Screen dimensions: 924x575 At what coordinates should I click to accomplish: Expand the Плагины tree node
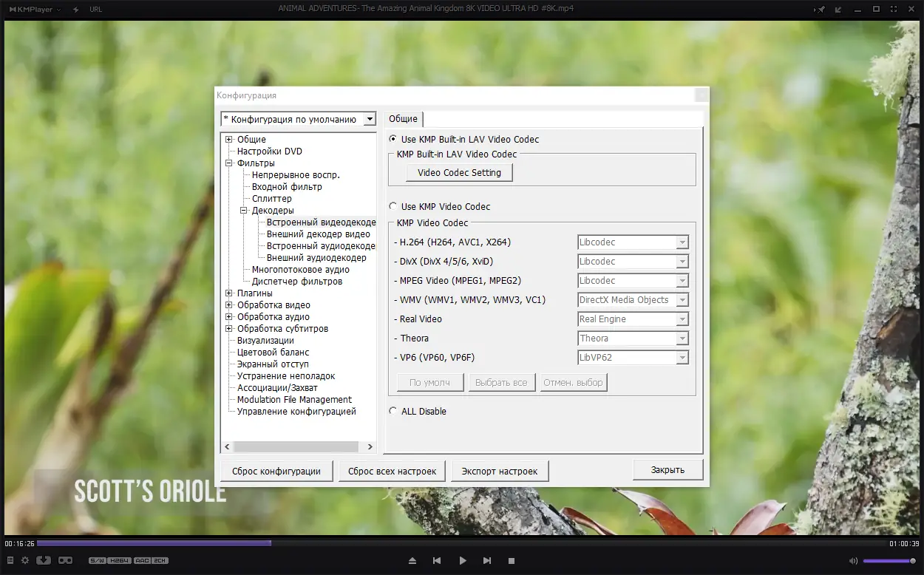click(x=229, y=293)
